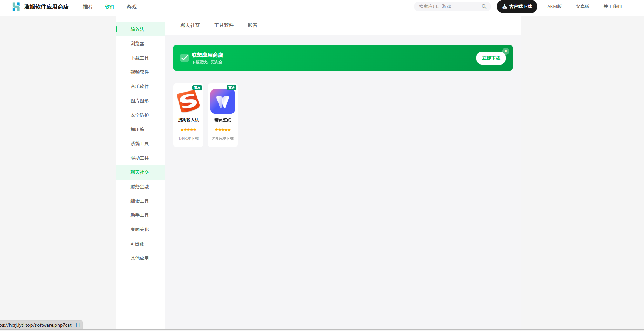Open the 搜狗输入法 app icon
Viewport: 644px width, 331px height.
click(188, 101)
